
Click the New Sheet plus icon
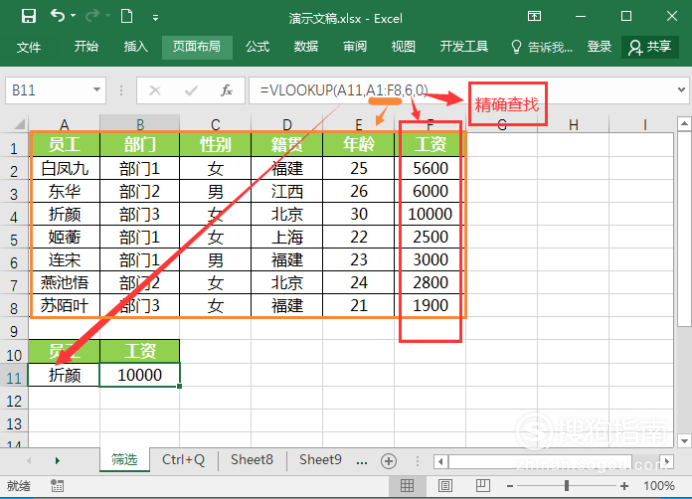click(x=388, y=461)
